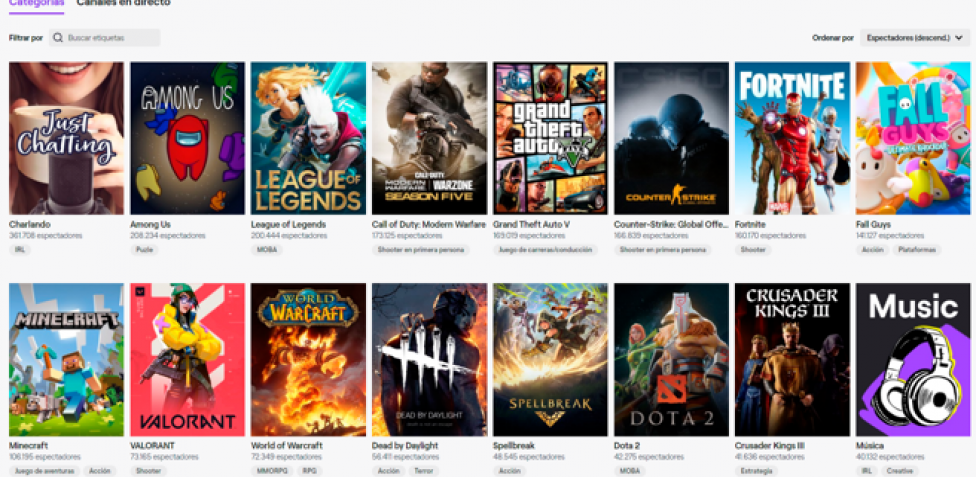Image resolution: width=976 pixels, height=477 pixels.
Task: Open the Among Us cover art
Action: 187,138
